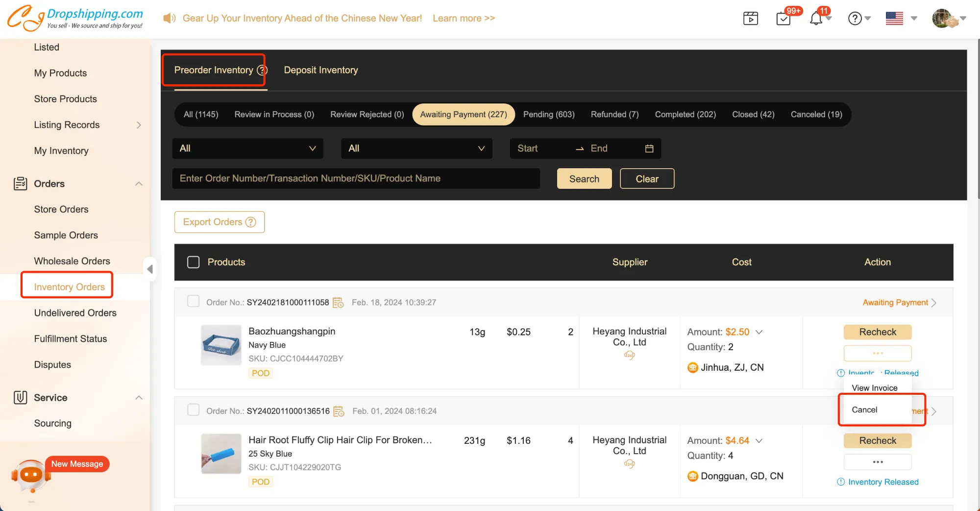
Task: Click the order number search input field
Action: tap(356, 179)
